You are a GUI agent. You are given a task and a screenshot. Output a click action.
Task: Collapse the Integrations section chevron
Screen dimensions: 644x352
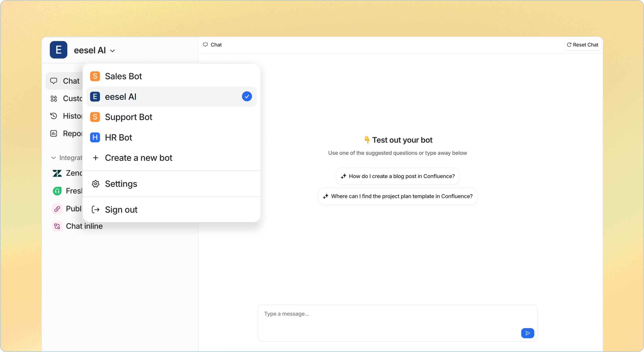pyautogui.click(x=53, y=158)
